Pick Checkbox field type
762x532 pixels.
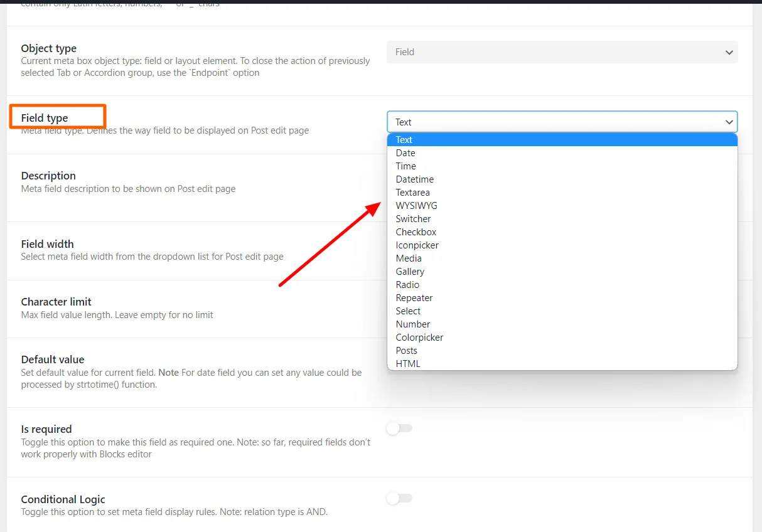click(x=562, y=232)
